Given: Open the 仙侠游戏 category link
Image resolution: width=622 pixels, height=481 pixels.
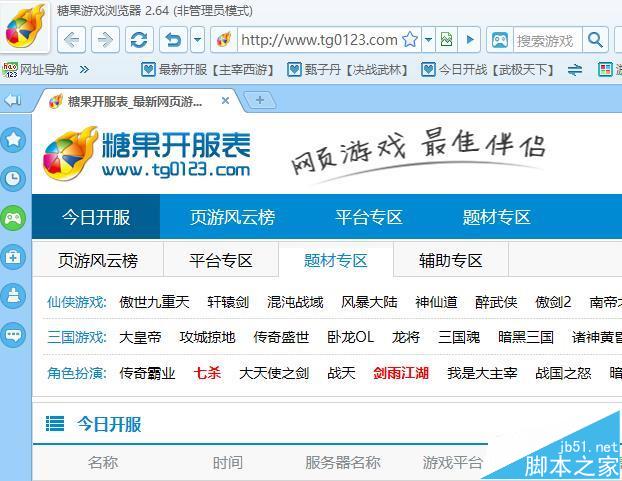Looking at the screenshot, I should (77, 302).
